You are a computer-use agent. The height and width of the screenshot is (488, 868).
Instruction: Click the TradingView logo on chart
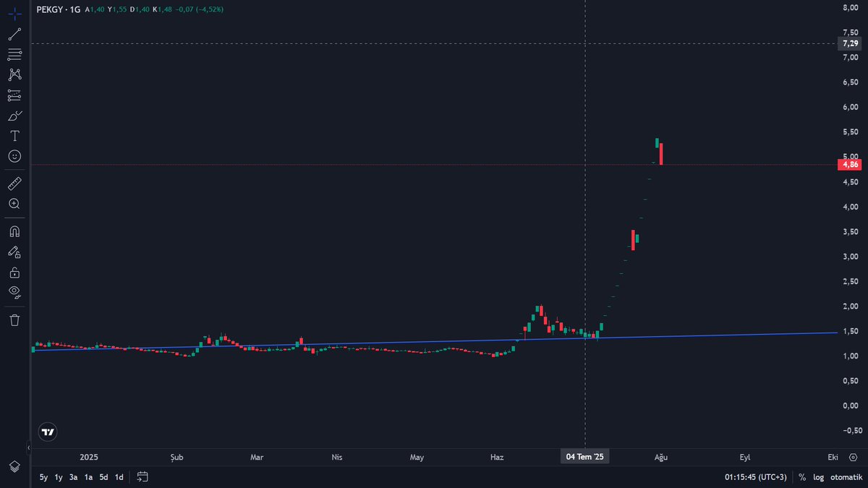pos(48,432)
